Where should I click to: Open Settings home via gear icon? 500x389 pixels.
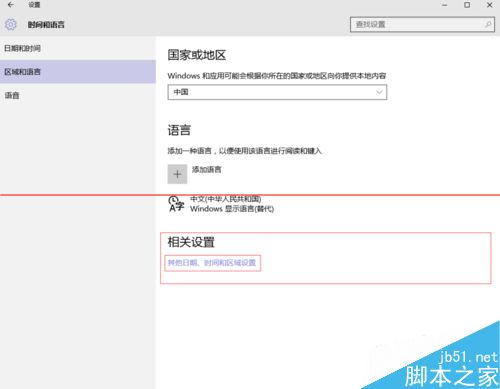(11, 24)
